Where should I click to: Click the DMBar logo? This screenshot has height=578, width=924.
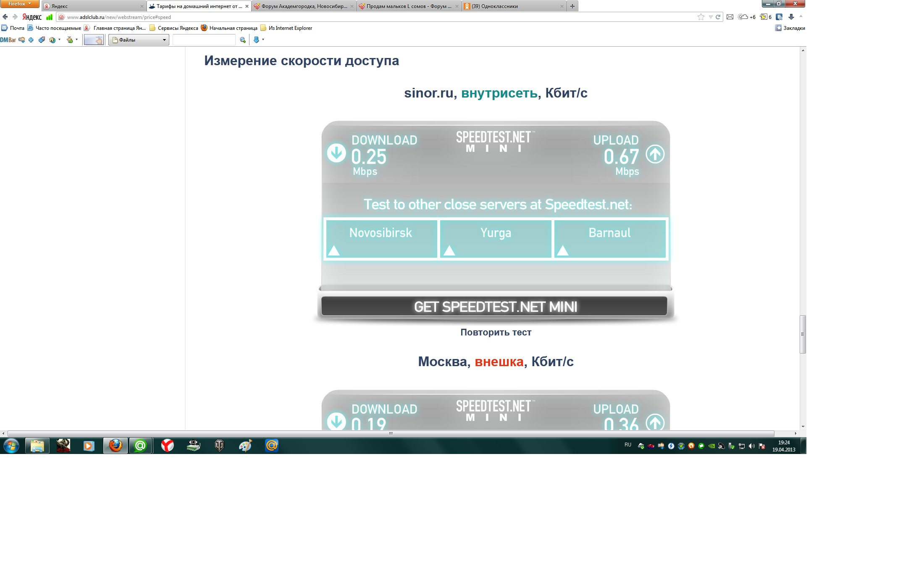(8, 40)
